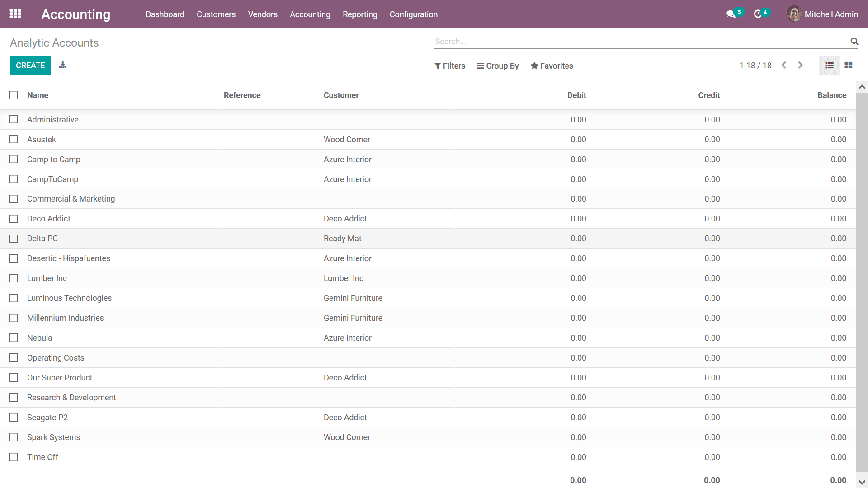The image size is (868, 488).
Task: Click the search magnifier icon
Action: [x=854, y=42]
